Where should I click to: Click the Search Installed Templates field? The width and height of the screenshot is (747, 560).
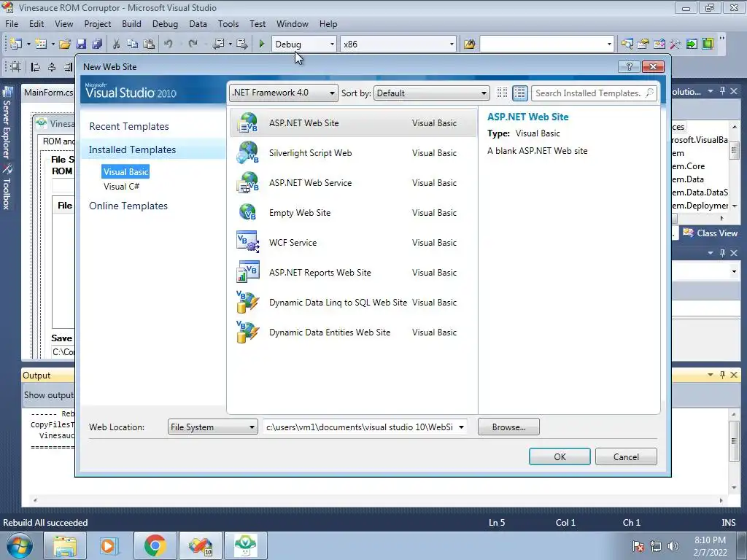click(594, 93)
